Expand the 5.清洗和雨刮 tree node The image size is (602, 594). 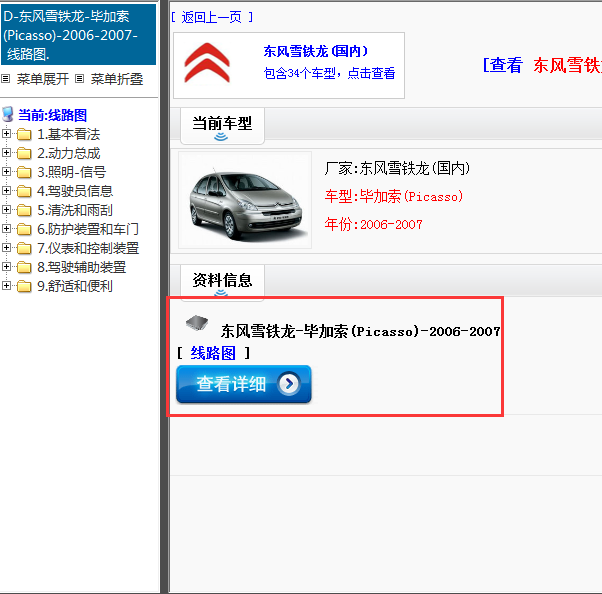tap(6, 210)
